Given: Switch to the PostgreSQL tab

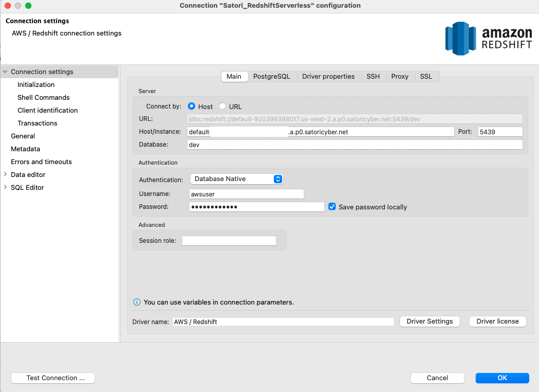Looking at the screenshot, I should [272, 76].
